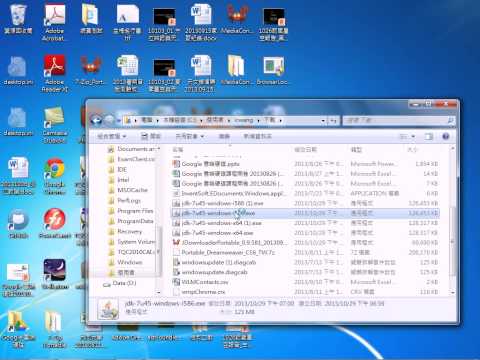This screenshot has width=480, height=360.
Task: Click the navigation pane scroll-down arrow
Action: 158,292
